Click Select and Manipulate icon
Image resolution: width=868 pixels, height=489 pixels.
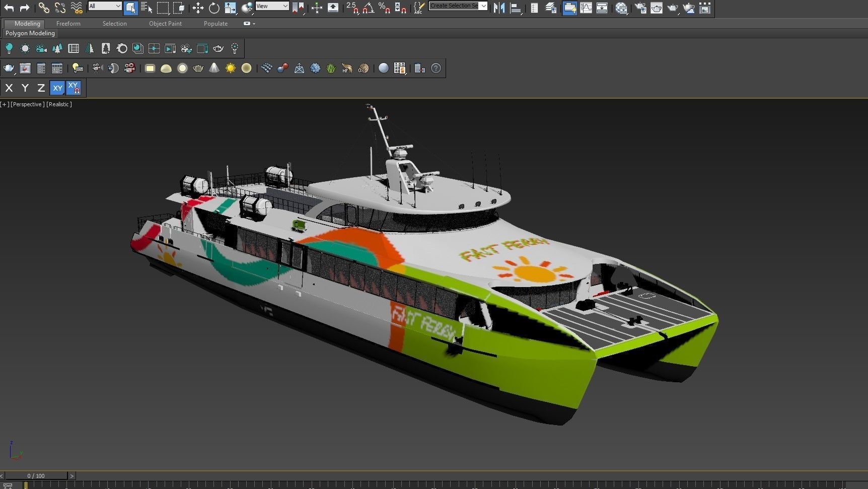[x=317, y=8]
